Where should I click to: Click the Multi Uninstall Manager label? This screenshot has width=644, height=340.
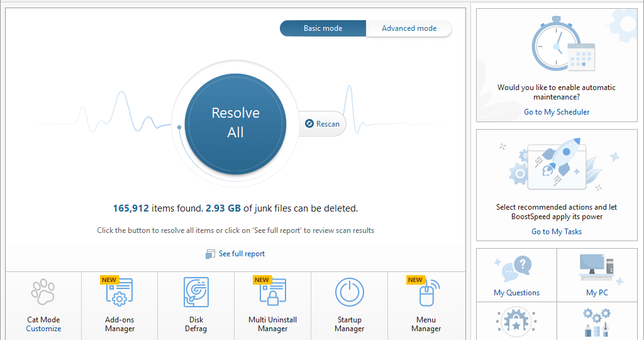273,324
